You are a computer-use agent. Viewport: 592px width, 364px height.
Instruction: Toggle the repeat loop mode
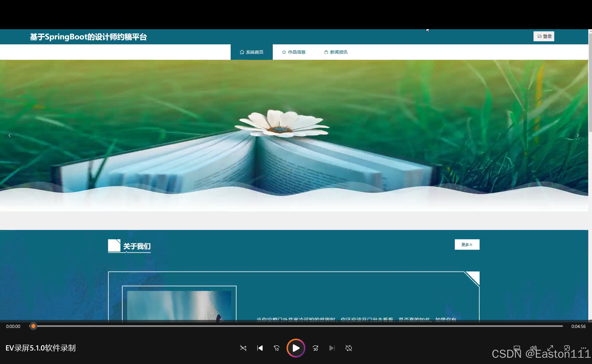click(x=349, y=348)
